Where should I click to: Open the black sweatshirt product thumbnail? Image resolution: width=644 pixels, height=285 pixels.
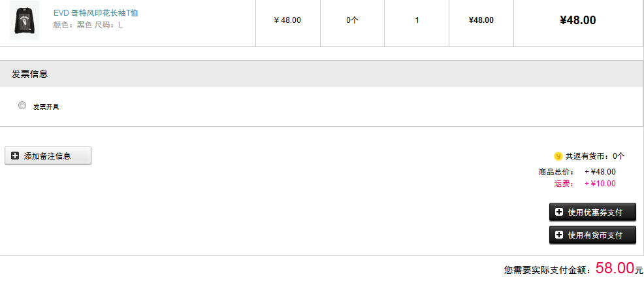point(24,20)
